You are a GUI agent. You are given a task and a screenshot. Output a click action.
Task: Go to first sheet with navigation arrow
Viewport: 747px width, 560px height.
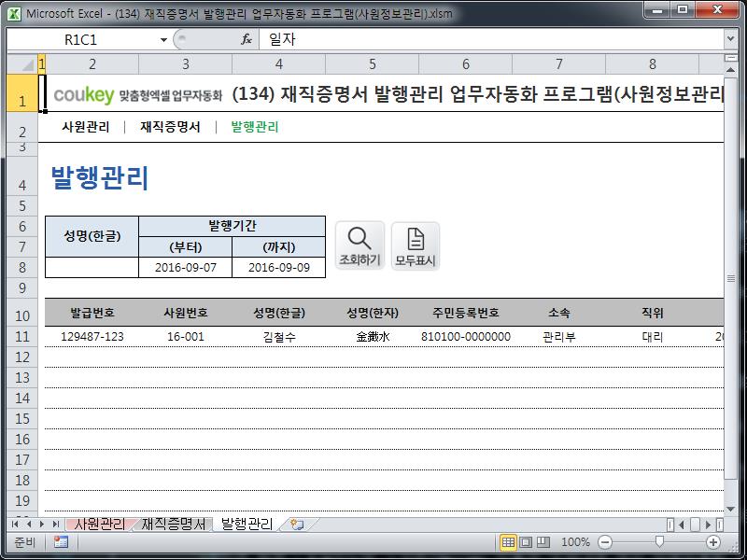coord(15,525)
